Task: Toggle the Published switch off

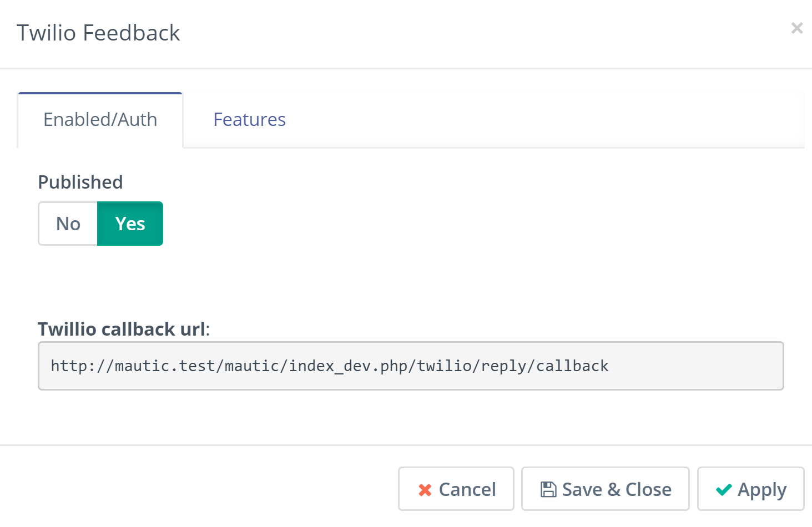Action: pos(68,224)
